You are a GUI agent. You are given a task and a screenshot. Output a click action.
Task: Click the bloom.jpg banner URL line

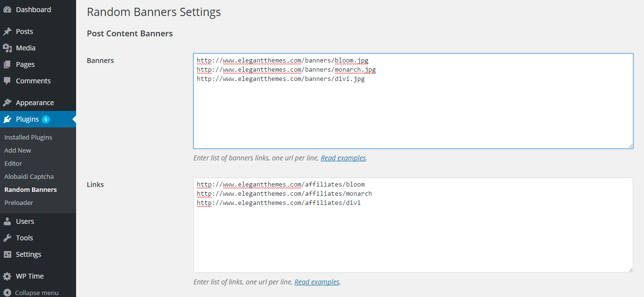point(283,61)
